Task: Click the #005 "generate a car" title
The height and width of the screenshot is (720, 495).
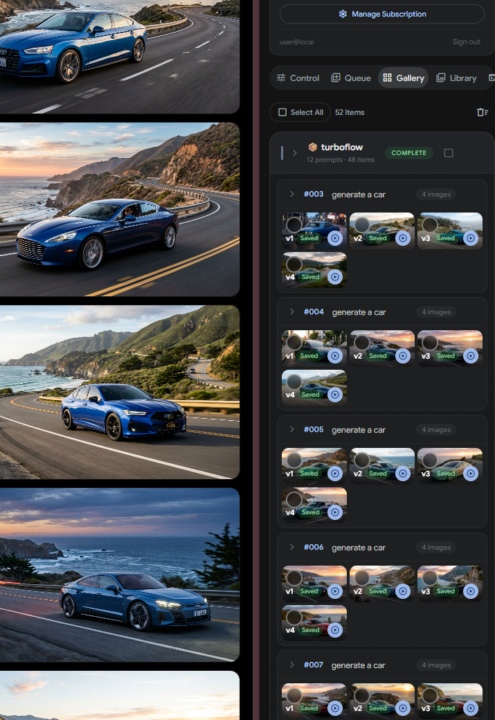Action: 359,430
